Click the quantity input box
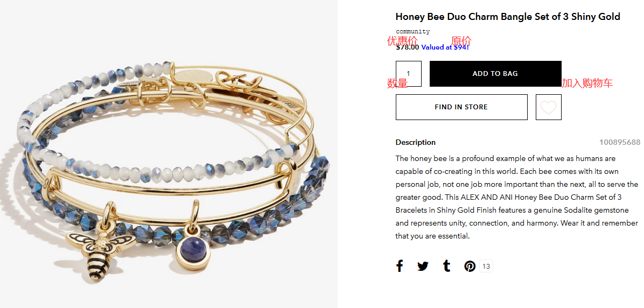The image size is (644, 308). point(408,74)
